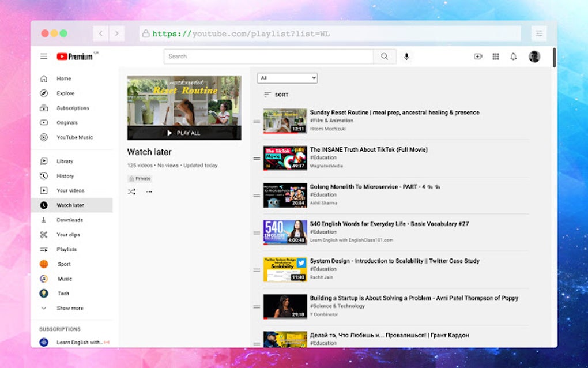Open the playlist more-actions ellipsis menu
Screen dimensions: 588x368
point(149,191)
